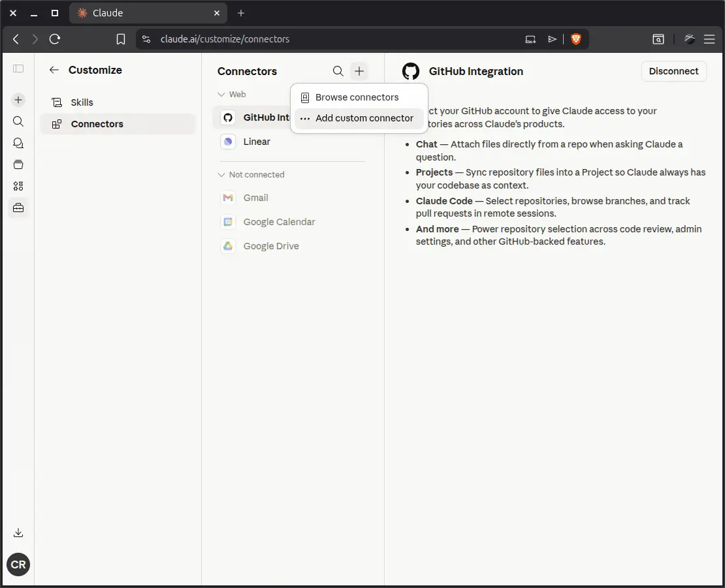Toggle the Claude sidebar panel icon

[18, 69]
